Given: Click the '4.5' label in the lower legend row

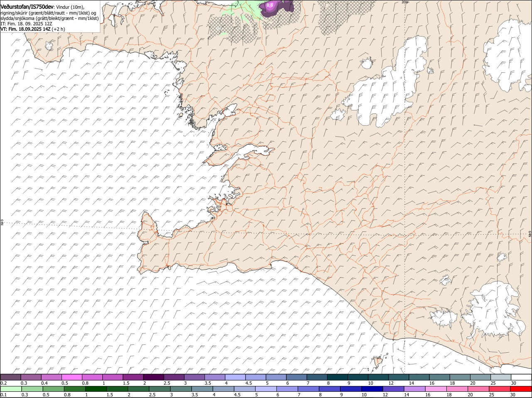Looking at the screenshot, I should pos(237,395).
